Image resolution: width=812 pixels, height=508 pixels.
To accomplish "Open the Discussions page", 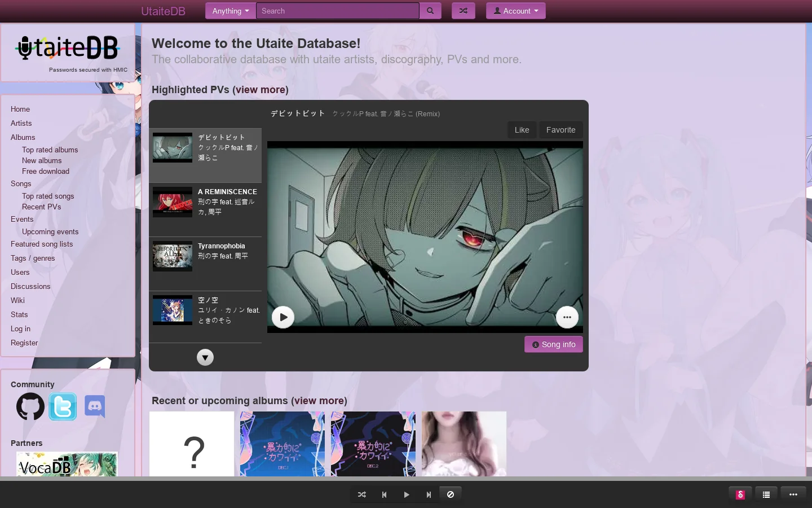I will click(x=30, y=286).
